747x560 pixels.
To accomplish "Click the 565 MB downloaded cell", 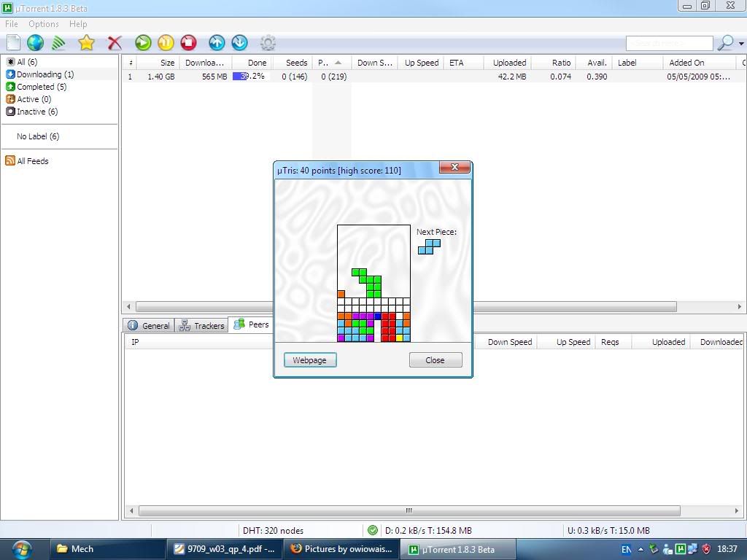I will coord(214,77).
